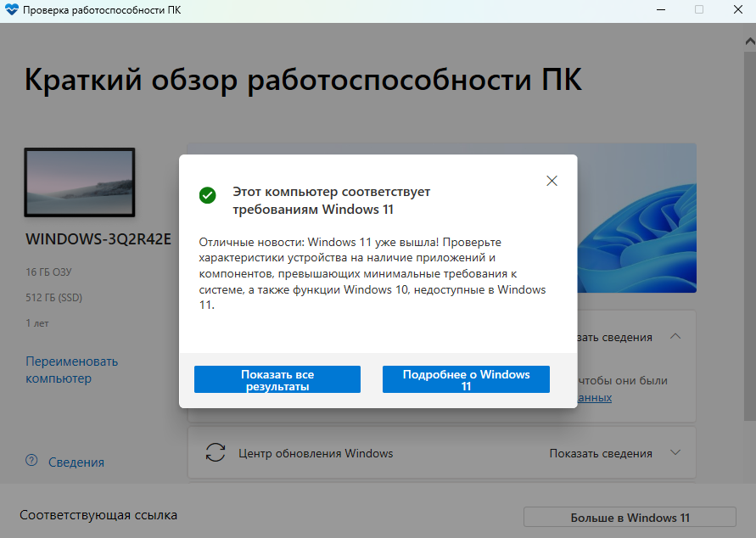756x538 pixels.
Task: Close the Windows 11 compatibility dialog
Action: [552, 181]
